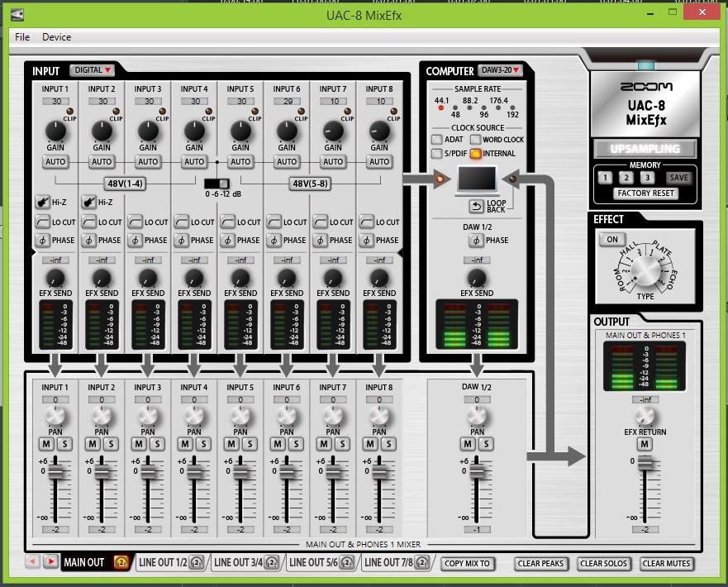This screenshot has width=728, height=587.
Task: Click the Main Out & Phones 1 output fader
Action: click(645, 462)
